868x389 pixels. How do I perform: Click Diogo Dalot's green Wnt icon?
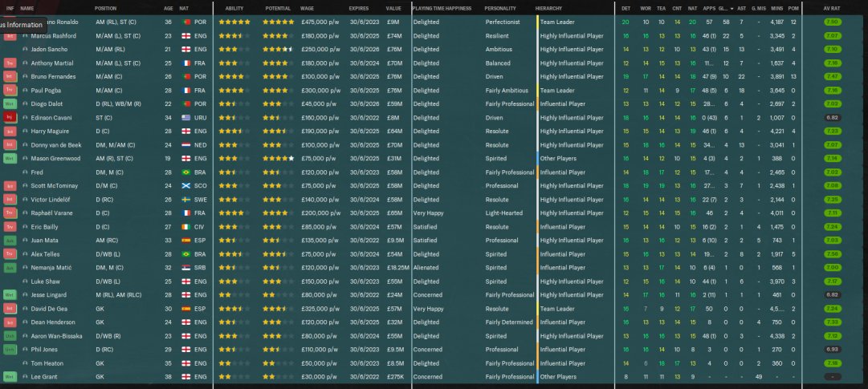click(10, 104)
